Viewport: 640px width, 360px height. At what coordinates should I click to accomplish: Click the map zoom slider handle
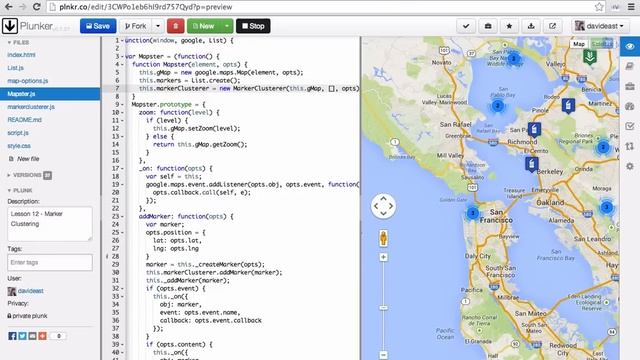point(383,308)
